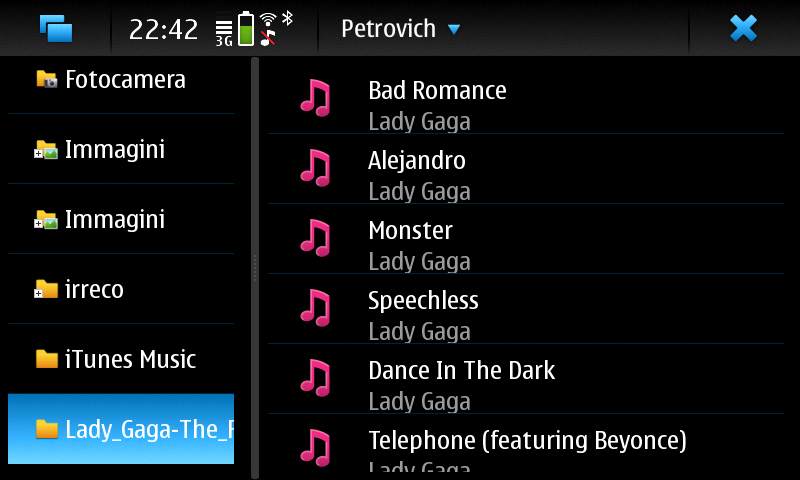The image size is (800, 480).
Task: Tap the music note icon beside Alejandro
Action: [315, 168]
